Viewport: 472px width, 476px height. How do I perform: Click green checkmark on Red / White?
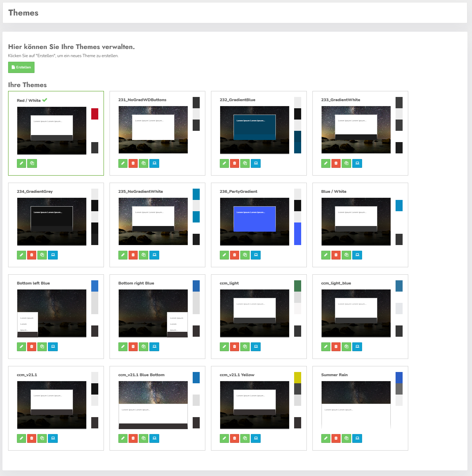(44, 100)
